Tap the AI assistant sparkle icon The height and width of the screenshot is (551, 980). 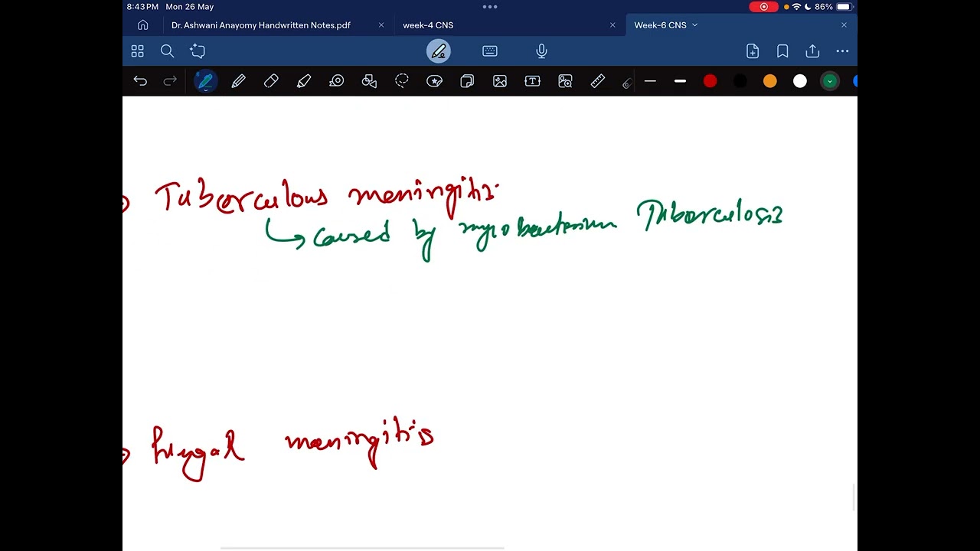(198, 51)
